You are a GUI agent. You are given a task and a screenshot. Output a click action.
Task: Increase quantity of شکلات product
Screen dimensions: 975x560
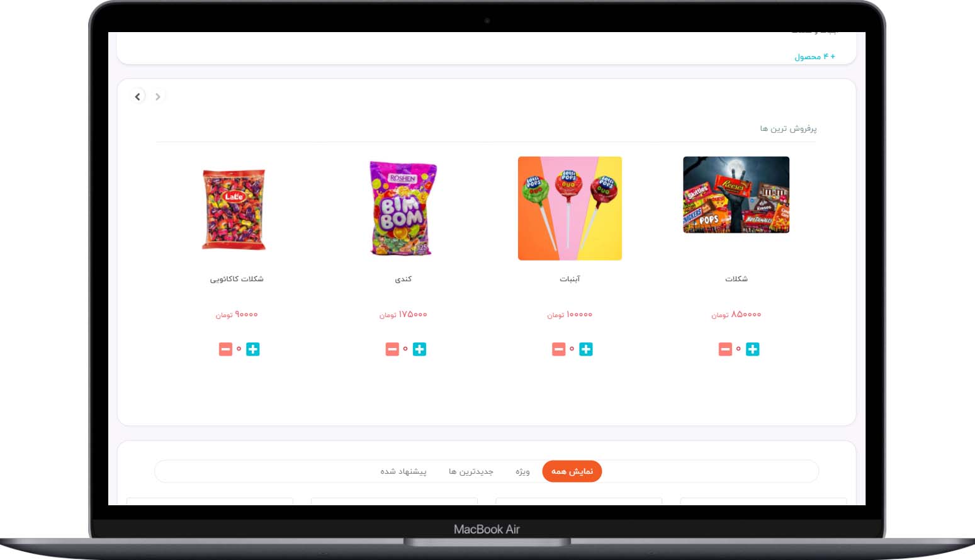pyautogui.click(x=752, y=349)
